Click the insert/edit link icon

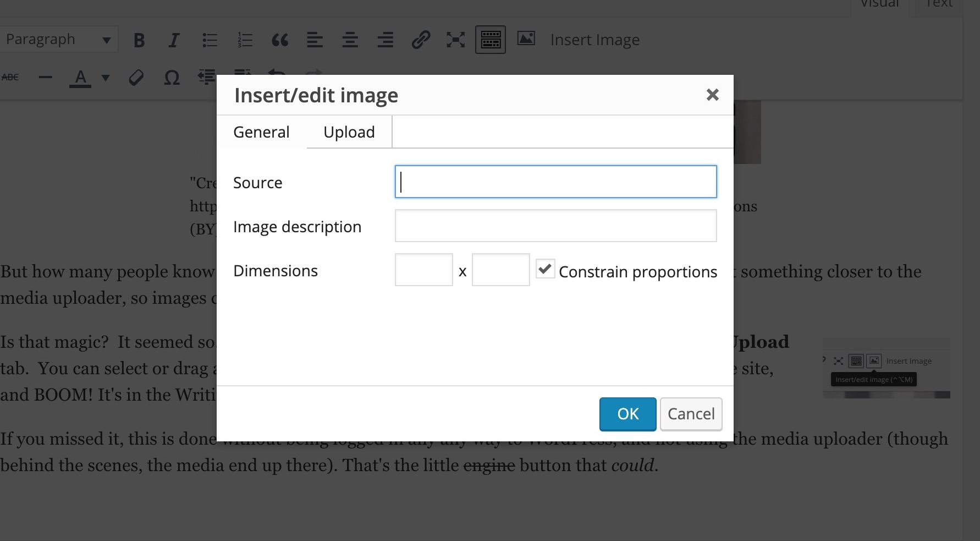click(421, 40)
